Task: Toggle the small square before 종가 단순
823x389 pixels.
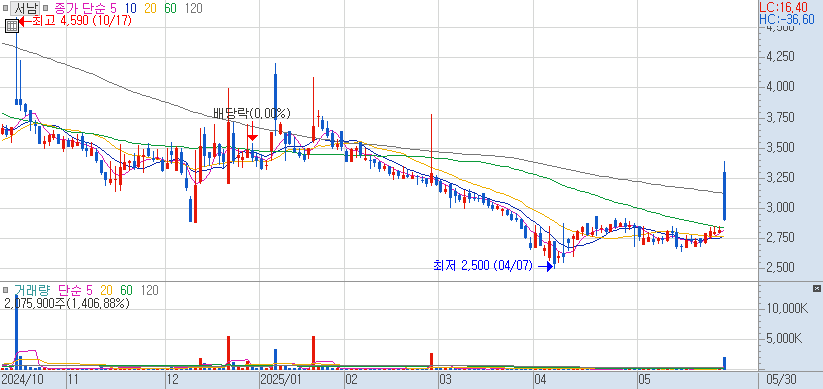Action: click(46, 8)
